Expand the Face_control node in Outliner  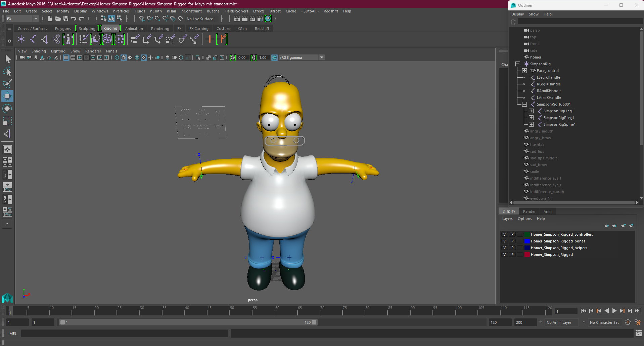coord(524,71)
